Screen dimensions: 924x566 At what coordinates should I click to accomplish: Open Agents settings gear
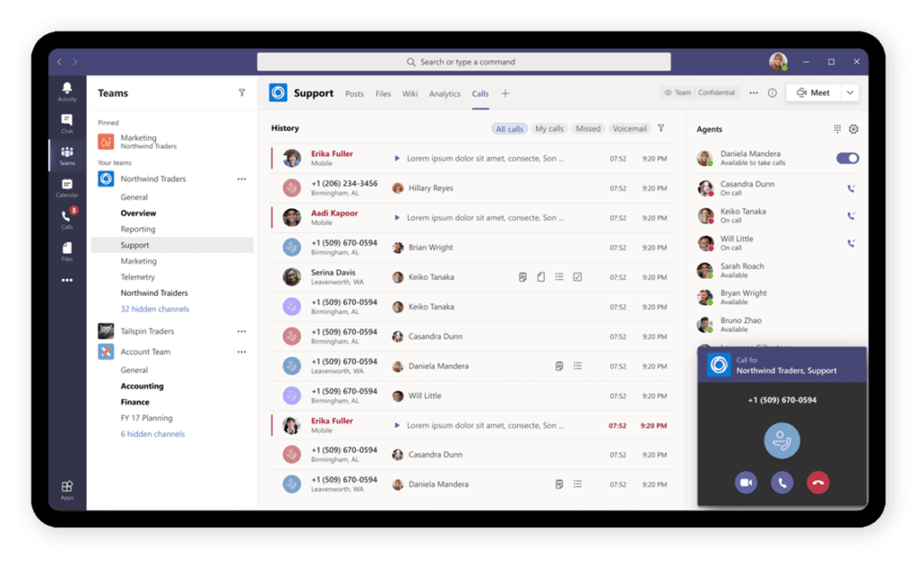tap(854, 128)
